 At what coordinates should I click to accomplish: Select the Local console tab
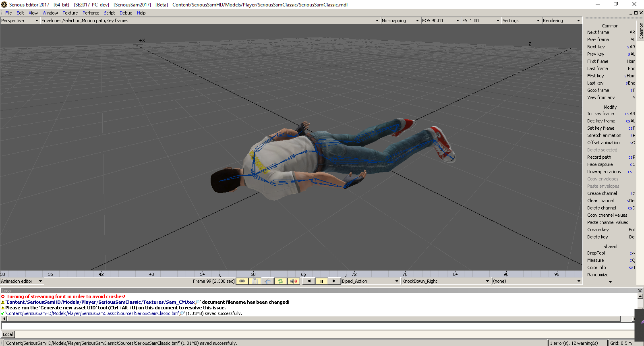coord(8,334)
